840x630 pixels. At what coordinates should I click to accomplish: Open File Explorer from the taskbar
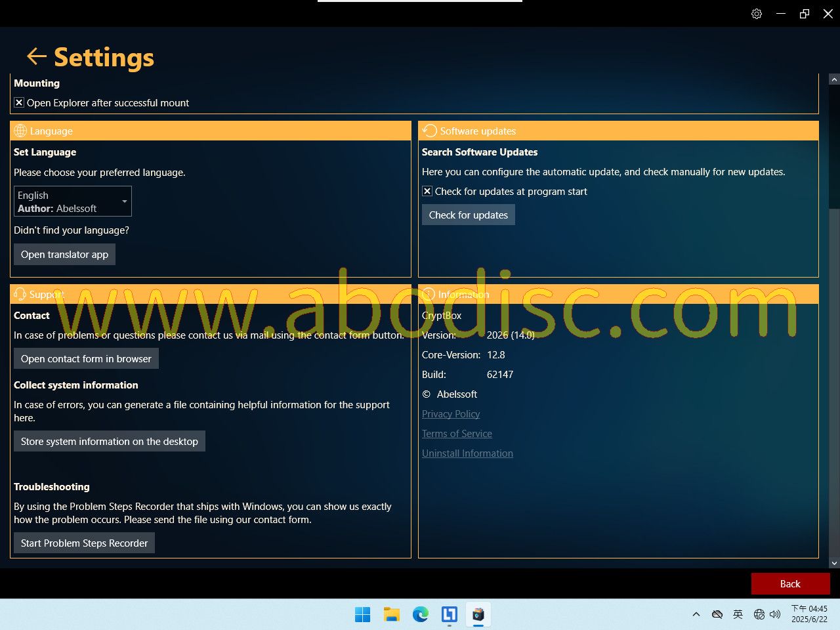click(392, 614)
